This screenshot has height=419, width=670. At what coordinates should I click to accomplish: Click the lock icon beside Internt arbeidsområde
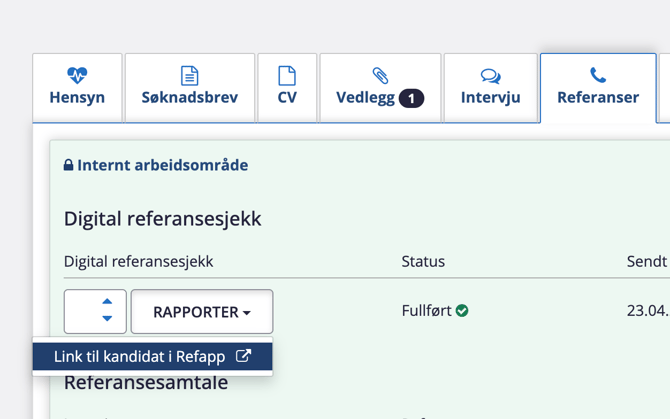[68, 165]
